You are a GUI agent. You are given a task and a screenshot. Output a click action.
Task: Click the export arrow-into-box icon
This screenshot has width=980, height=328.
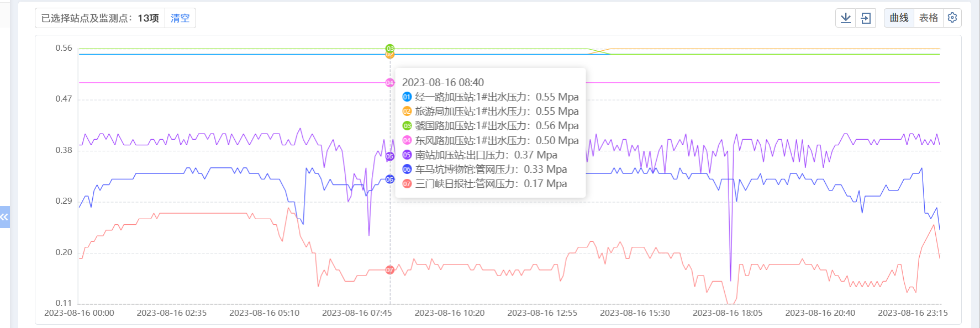point(866,18)
